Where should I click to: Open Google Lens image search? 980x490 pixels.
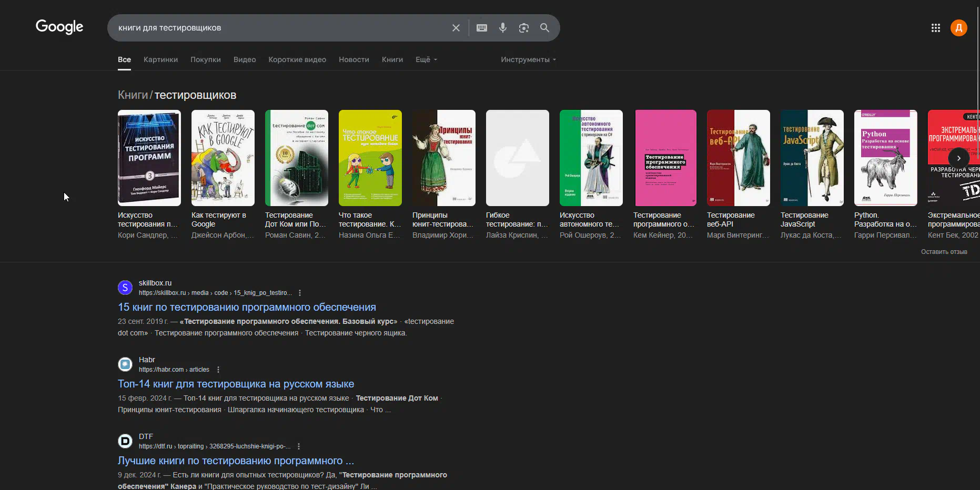click(524, 28)
